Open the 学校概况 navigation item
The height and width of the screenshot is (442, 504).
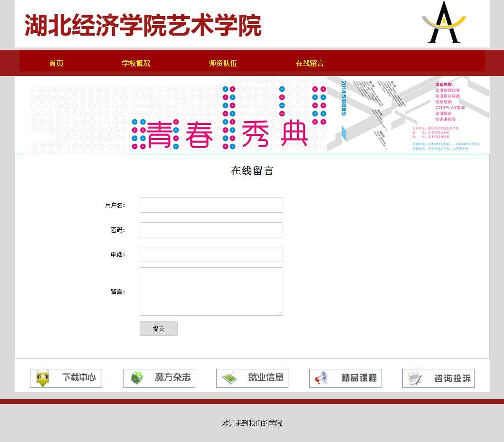coord(136,63)
